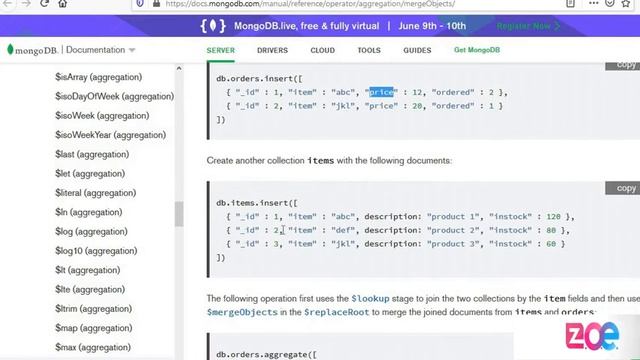Click the browser forward arrow
Screen dimensions: 640x360
click(26, 4)
